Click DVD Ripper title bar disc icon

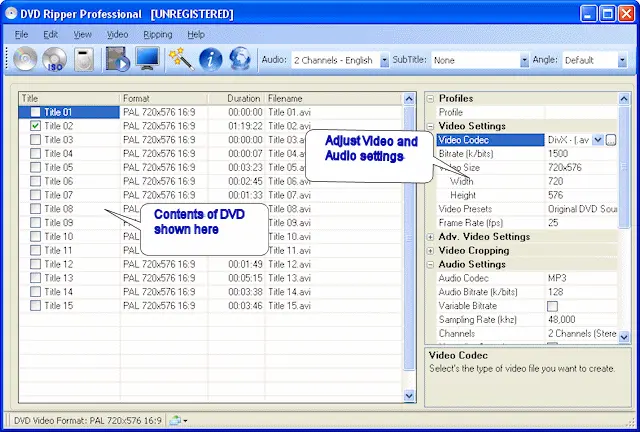[11, 13]
